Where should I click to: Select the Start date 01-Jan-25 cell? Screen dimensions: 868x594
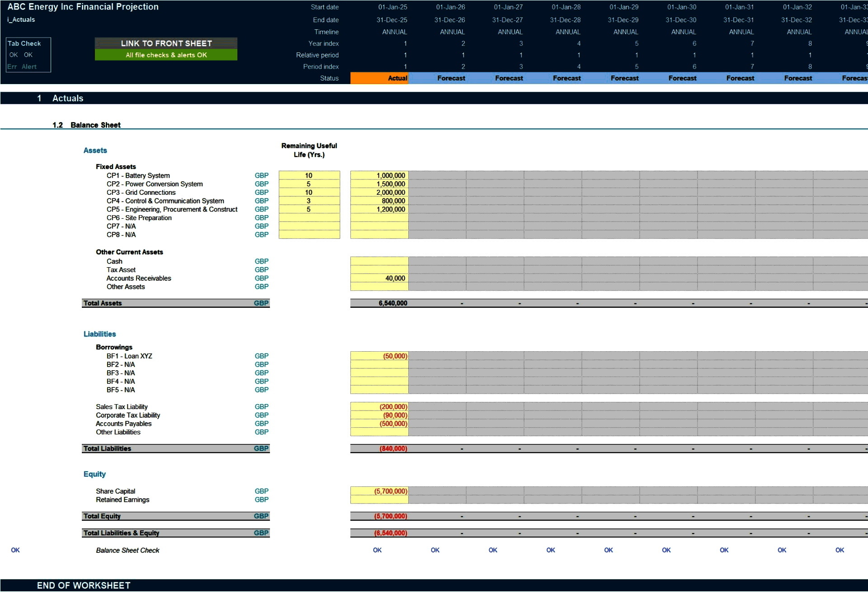(x=392, y=7)
